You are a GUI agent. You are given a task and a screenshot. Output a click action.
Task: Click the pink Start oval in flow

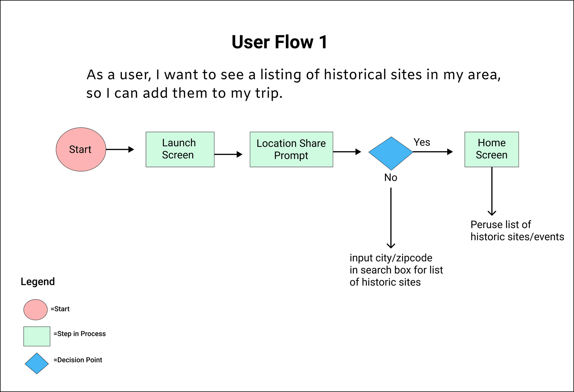81,149
